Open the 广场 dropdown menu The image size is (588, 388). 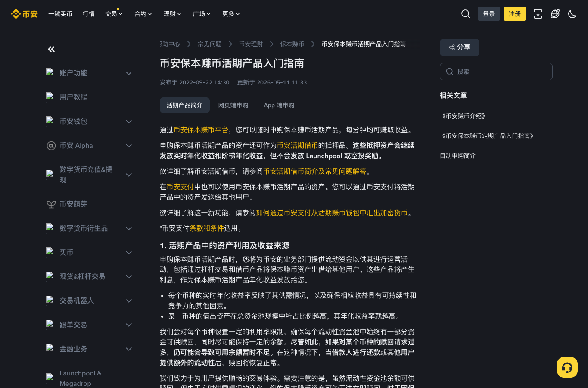coord(202,14)
